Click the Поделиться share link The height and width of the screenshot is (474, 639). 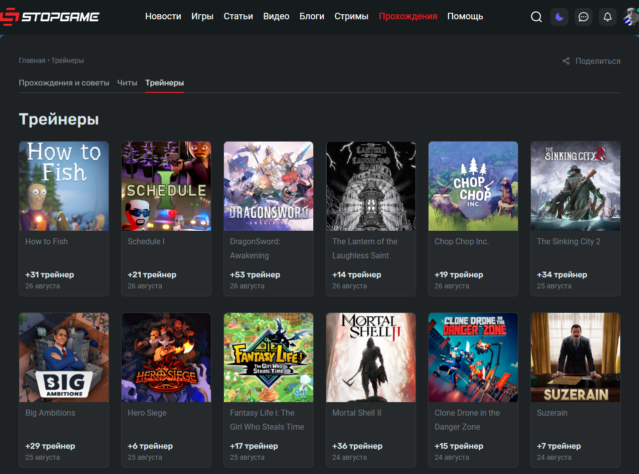pyautogui.click(x=597, y=61)
